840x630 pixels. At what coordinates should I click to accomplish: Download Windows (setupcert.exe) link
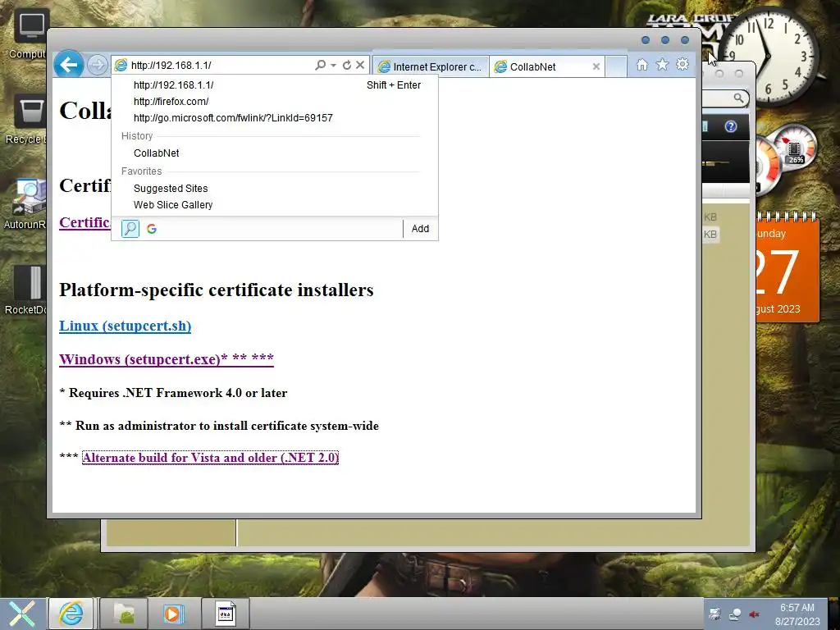coord(166,359)
